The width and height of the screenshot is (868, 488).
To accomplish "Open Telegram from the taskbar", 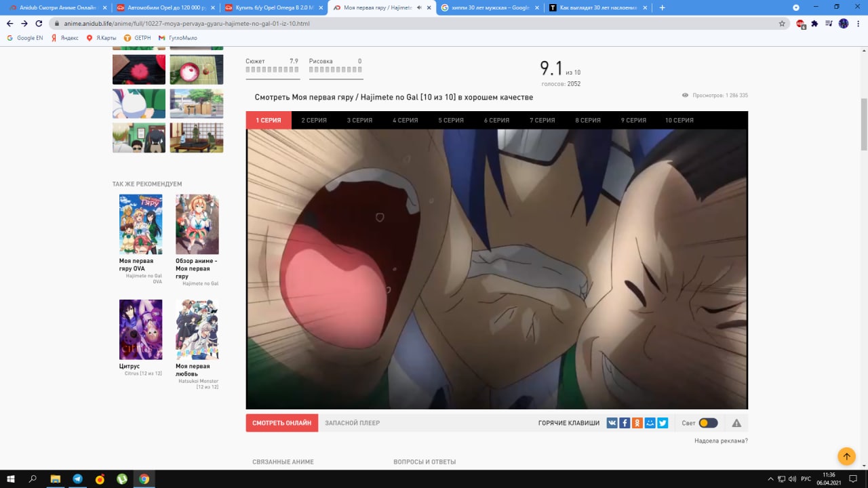I will [77, 479].
